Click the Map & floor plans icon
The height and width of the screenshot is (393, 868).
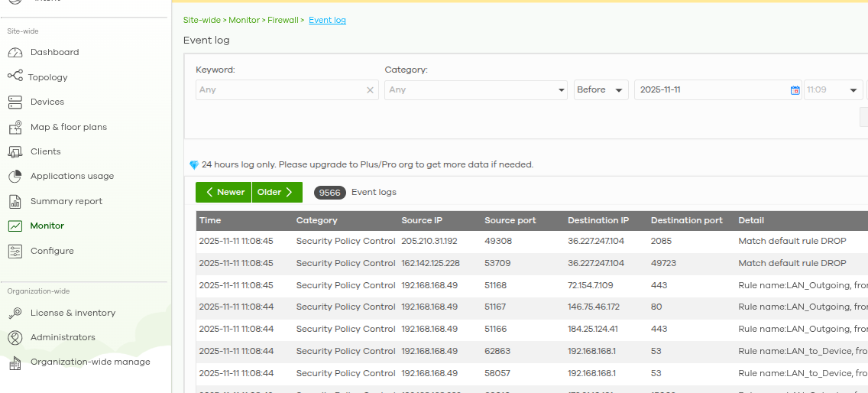tap(15, 127)
